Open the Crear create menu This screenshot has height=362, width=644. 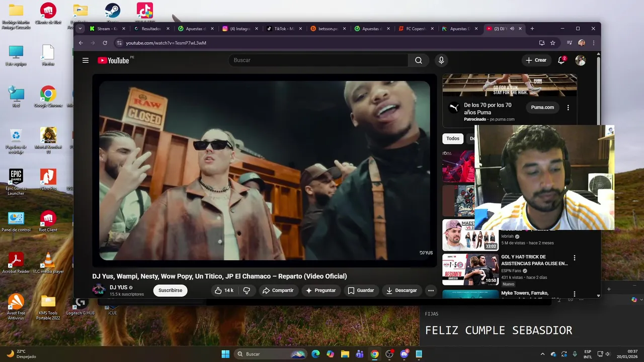pos(536,60)
